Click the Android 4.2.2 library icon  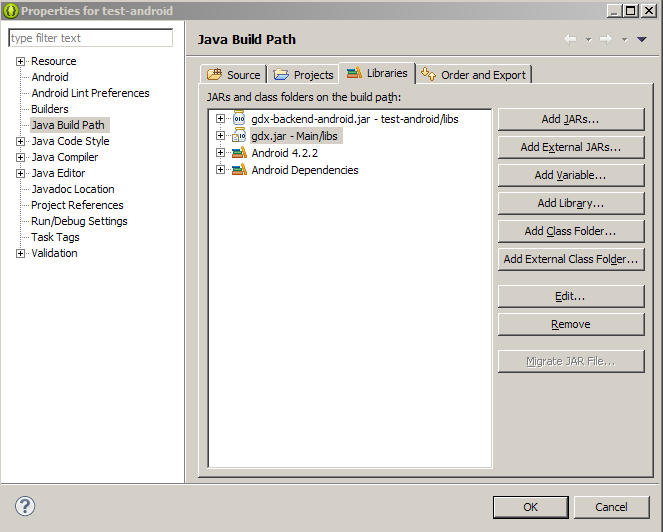pyautogui.click(x=239, y=153)
